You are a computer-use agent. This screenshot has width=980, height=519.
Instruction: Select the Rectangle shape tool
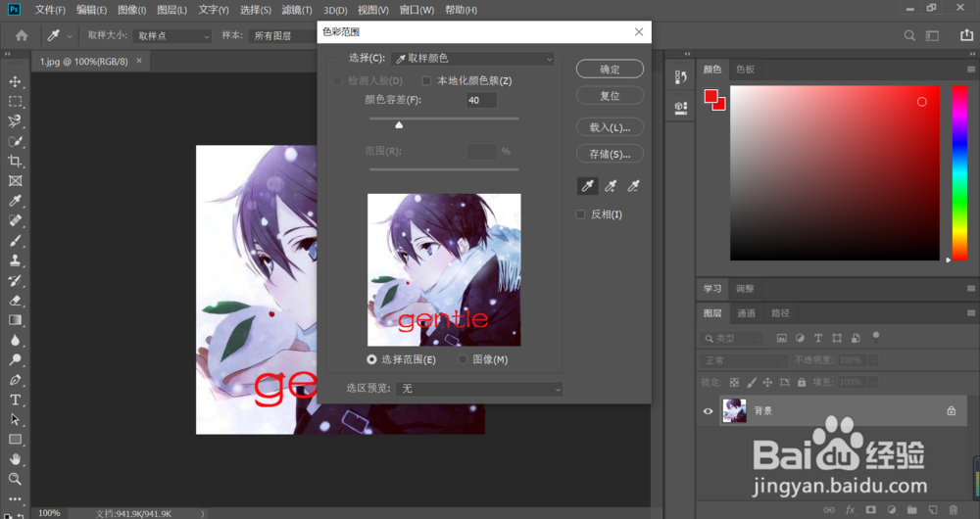coord(15,439)
